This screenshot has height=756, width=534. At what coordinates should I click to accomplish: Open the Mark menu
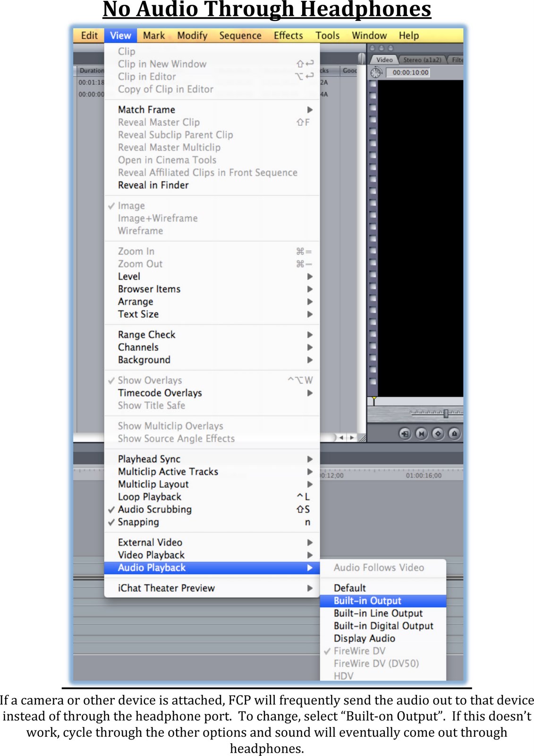[x=154, y=35]
